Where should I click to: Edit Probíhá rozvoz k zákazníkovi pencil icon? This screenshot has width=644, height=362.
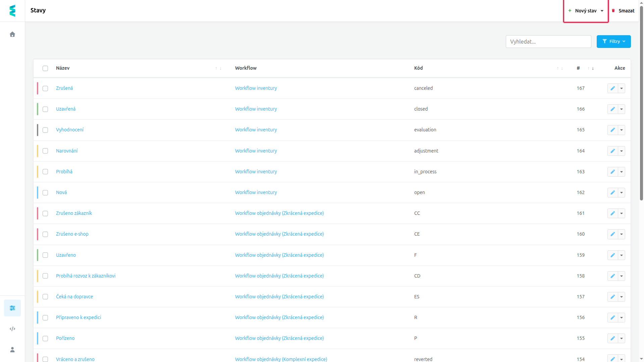[x=612, y=276]
